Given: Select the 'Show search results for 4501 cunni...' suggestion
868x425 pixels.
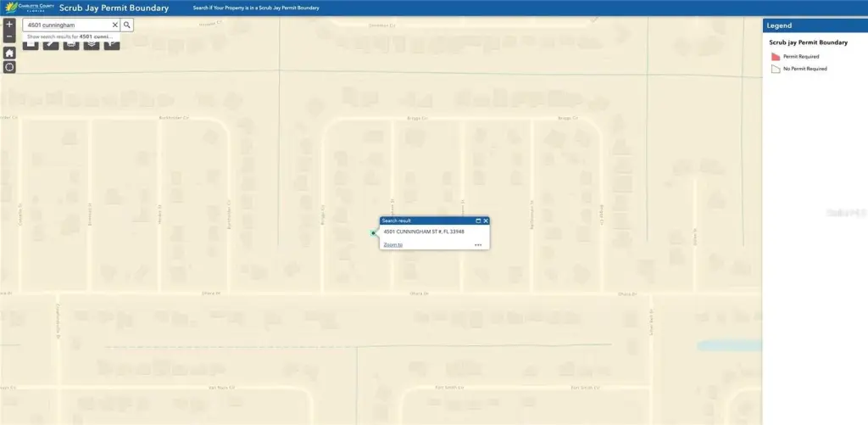Looking at the screenshot, I should pos(70,37).
